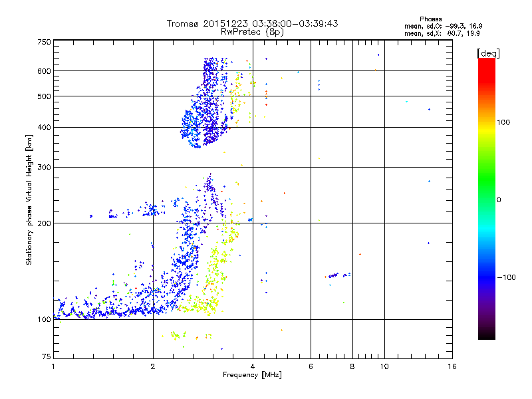Click the x-axis tick label '16'
The image size is (532, 399).
tap(452, 366)
